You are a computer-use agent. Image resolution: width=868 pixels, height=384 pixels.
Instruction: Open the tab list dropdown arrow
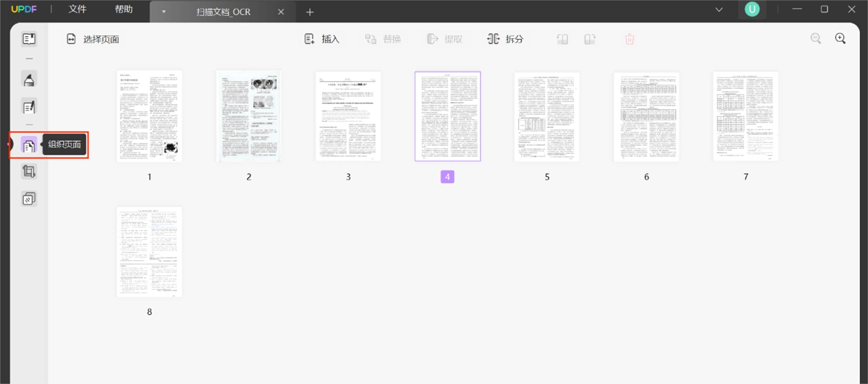[x=164, y=12]
